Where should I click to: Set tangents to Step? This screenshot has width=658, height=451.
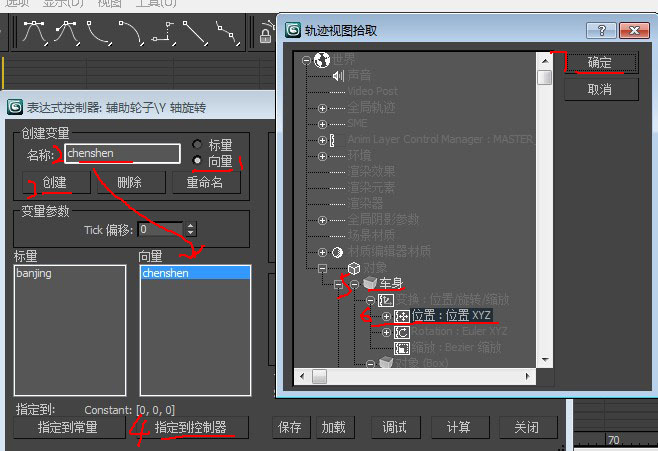click(x=164, y=33)
